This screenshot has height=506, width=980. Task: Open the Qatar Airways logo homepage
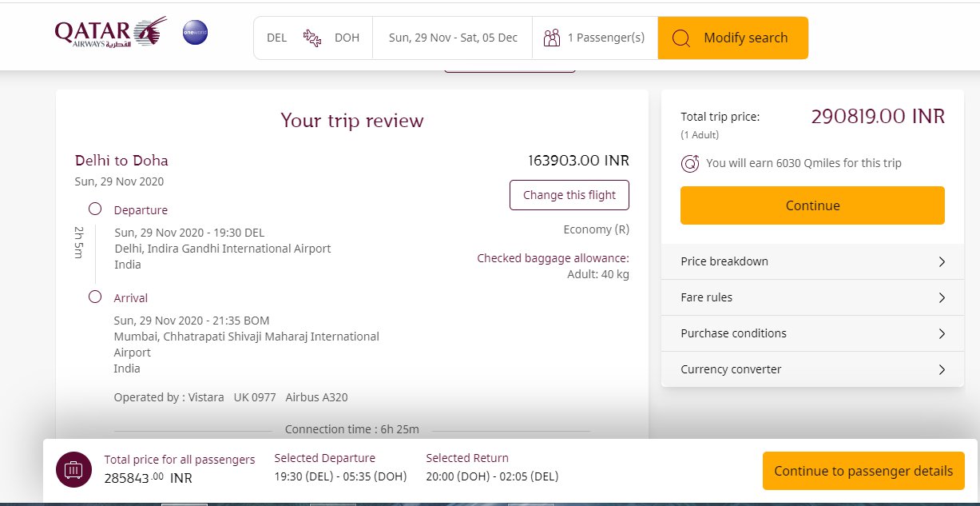pos(111,33)
